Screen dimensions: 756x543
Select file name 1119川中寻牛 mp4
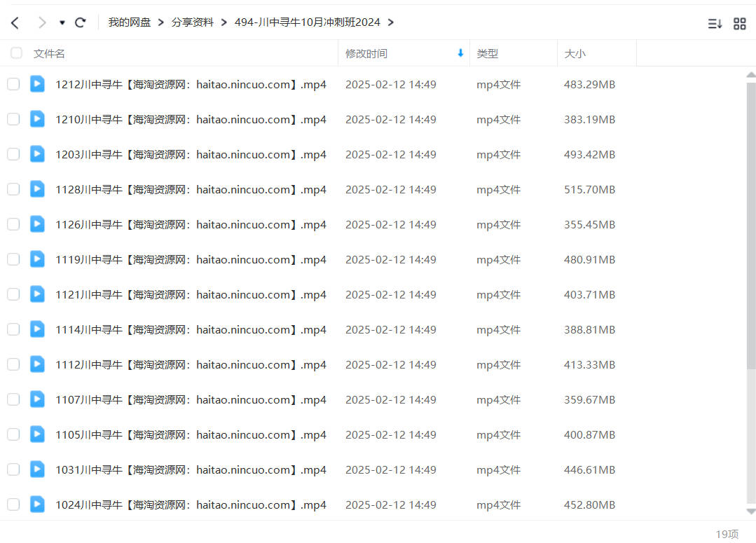click(x=191, y=259)
